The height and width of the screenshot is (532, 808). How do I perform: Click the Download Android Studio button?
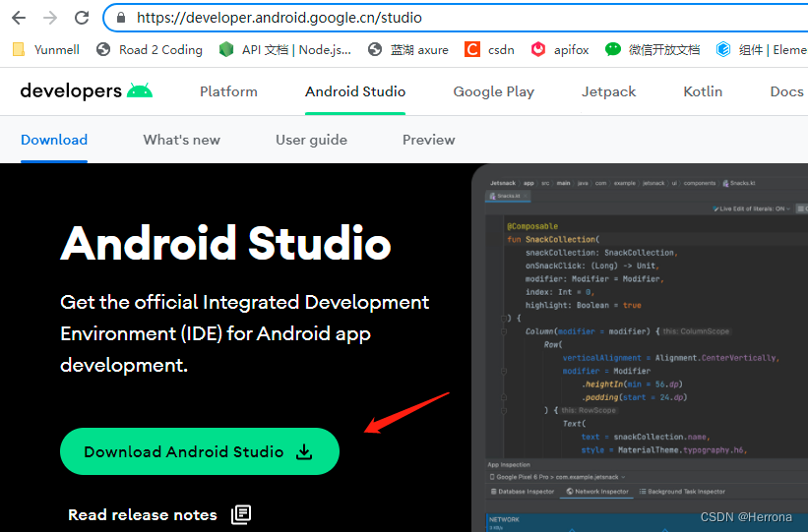pos(200,451)
